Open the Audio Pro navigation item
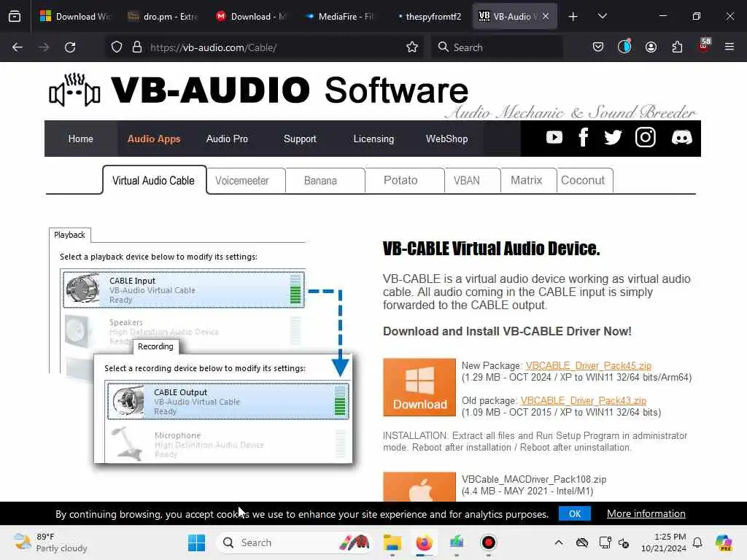 pyautogui.click(x=227, y=139)
